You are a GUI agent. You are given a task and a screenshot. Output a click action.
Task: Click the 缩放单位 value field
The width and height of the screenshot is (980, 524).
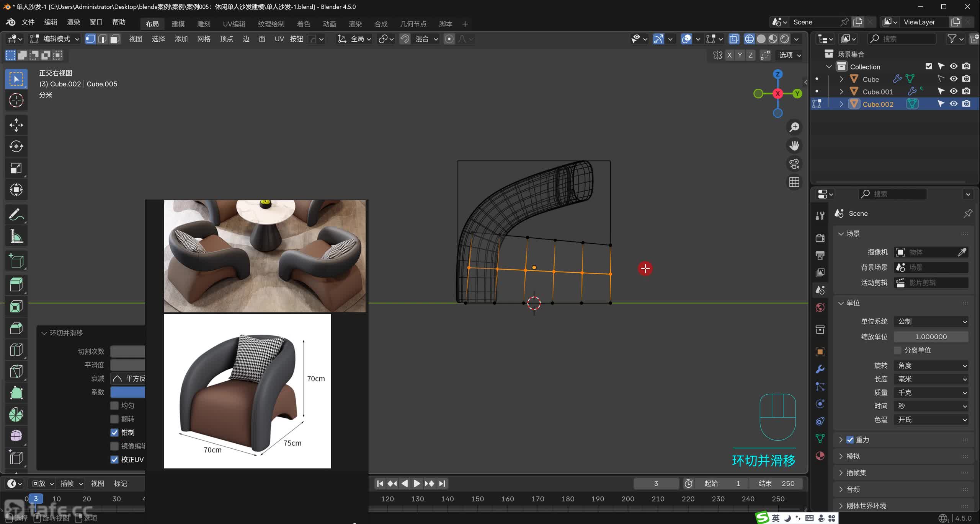931,337
